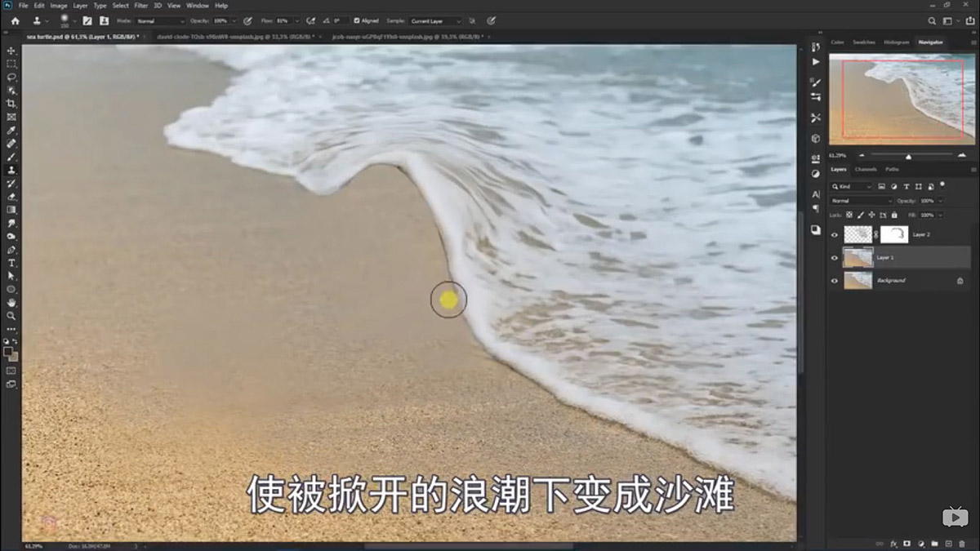
Task: Open the Sample dropdown in options bar
Action: [x=435, y=21]
